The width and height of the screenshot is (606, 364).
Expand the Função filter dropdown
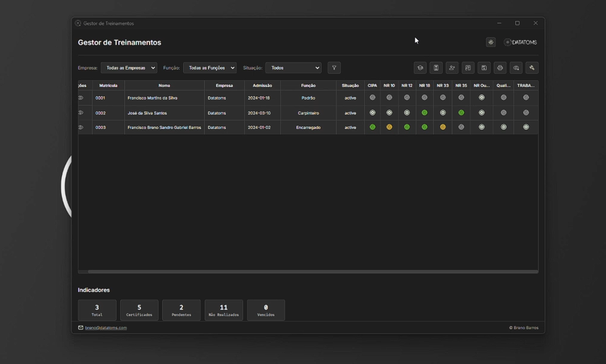[210, 68]
